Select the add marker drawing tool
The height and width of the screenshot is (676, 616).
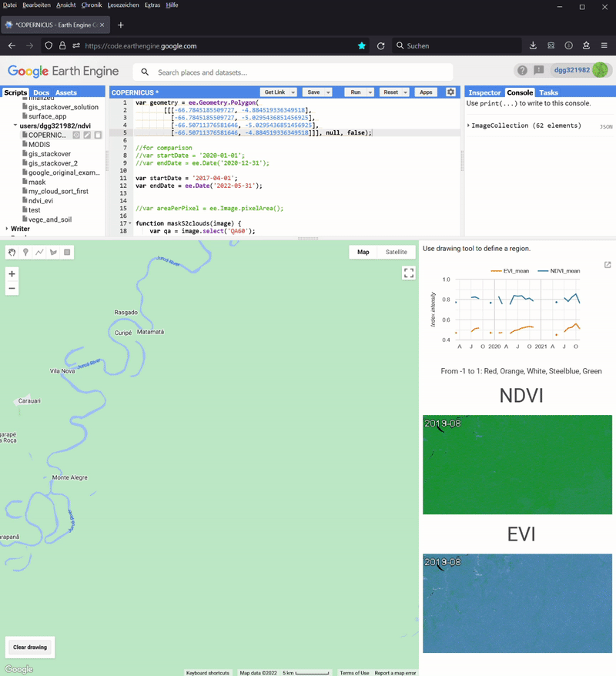[x=26, y=253]
